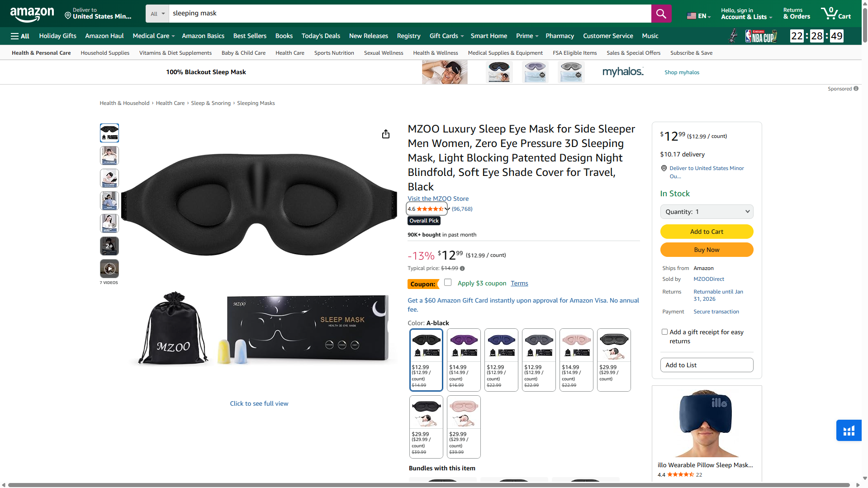This screenshot has height=488, width=868.
Task: Open the Today's Deals menu item
Action: pyautogui.click(x=321, y=36)
